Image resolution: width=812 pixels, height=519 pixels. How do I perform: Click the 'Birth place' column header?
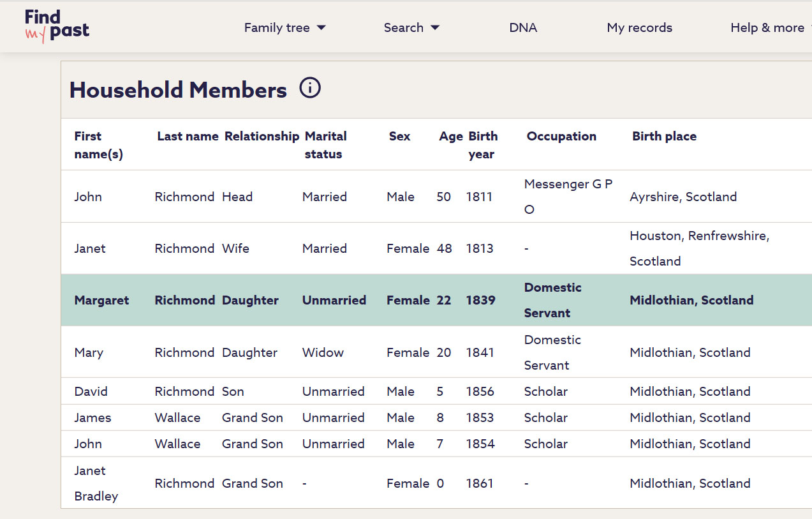pyautogui.click(x=664, y=136)
